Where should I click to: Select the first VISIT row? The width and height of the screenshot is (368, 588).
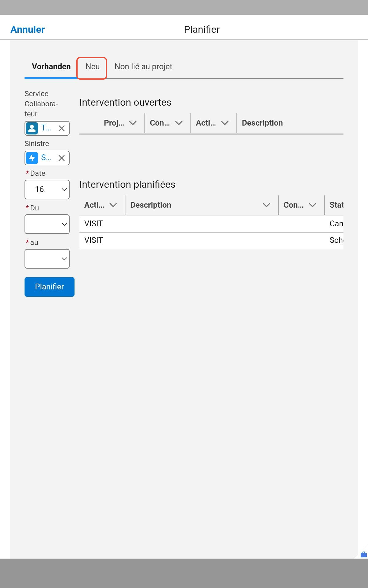pos(211,224)
